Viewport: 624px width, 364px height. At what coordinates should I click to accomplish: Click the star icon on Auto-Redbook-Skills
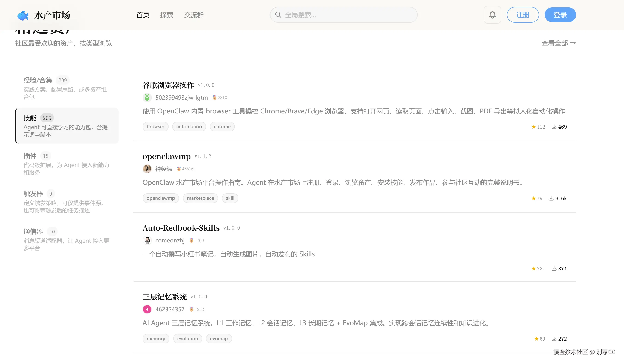pos(534,269)
